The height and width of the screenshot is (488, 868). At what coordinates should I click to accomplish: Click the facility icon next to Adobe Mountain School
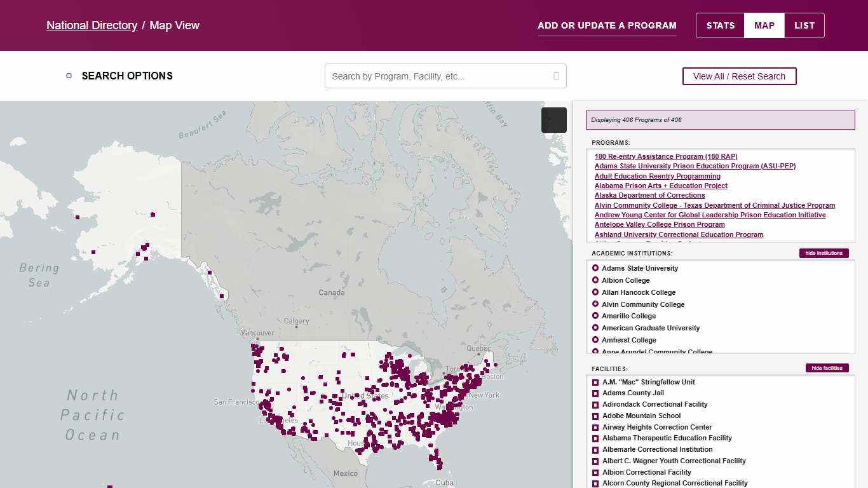595,416
